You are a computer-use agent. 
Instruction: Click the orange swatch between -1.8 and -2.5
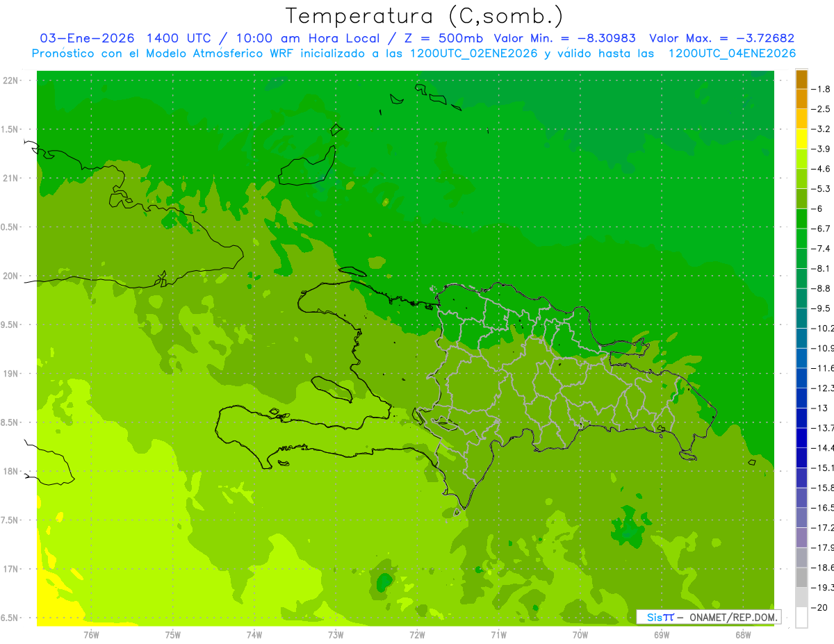point(801,99)
